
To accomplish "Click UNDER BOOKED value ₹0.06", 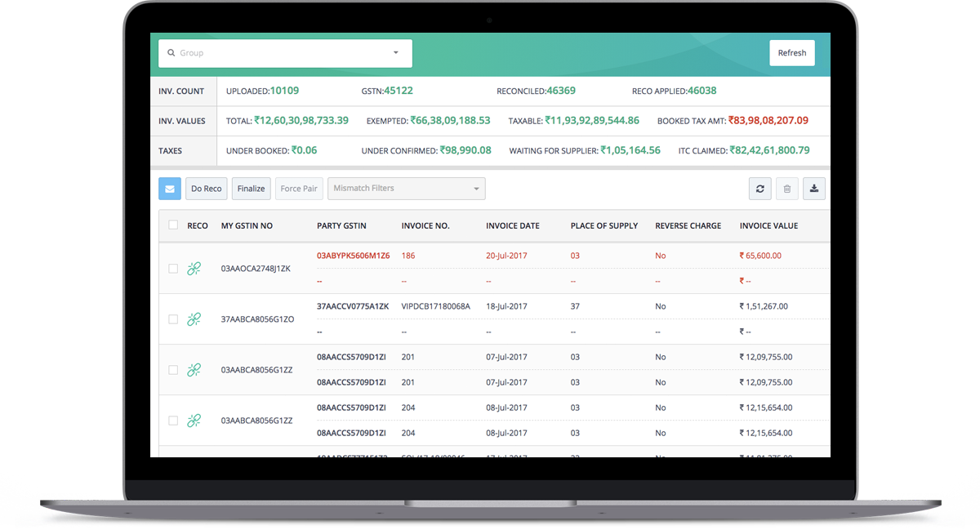I will pos(305,150).
